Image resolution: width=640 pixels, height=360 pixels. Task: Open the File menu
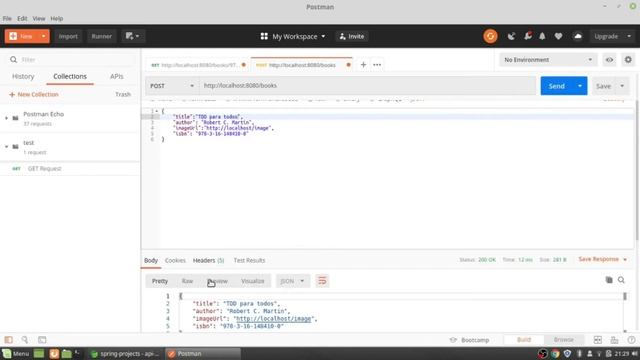[x=7, y=18]
